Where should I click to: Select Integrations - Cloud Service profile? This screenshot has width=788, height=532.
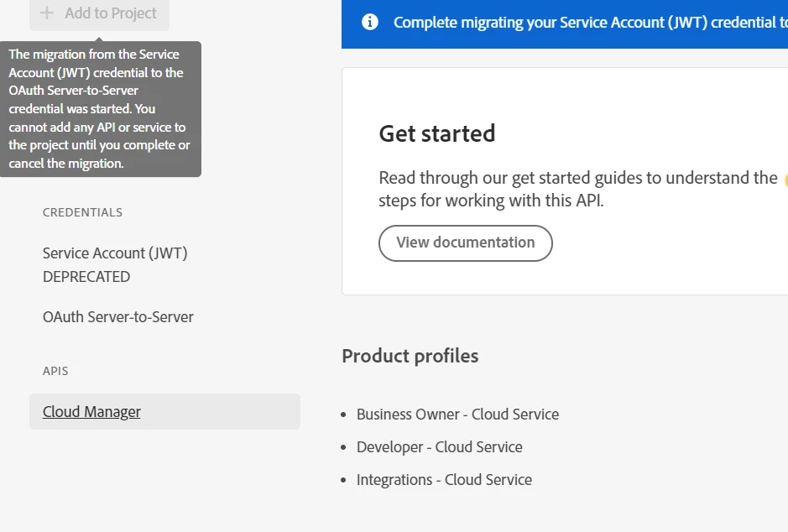point(444,480)
